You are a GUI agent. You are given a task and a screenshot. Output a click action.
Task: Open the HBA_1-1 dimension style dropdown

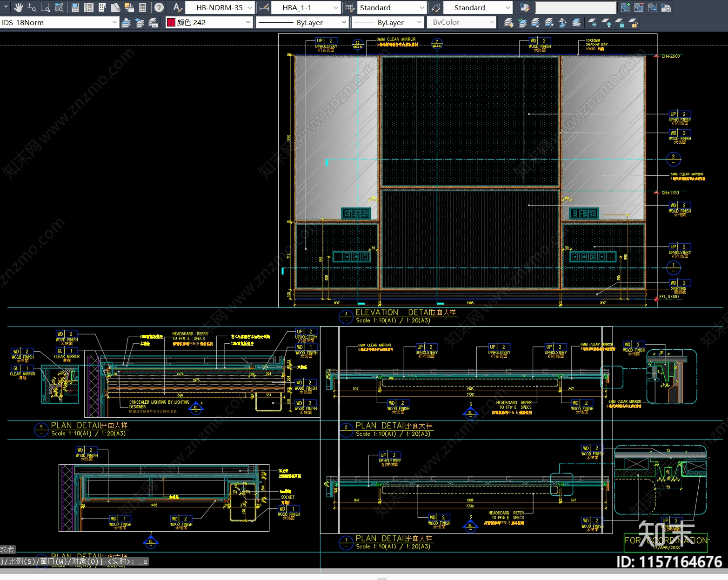pos(336,7)
